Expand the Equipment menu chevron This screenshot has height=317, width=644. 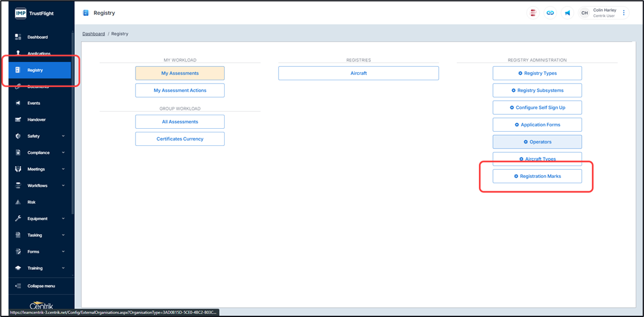tap(63, 218)
